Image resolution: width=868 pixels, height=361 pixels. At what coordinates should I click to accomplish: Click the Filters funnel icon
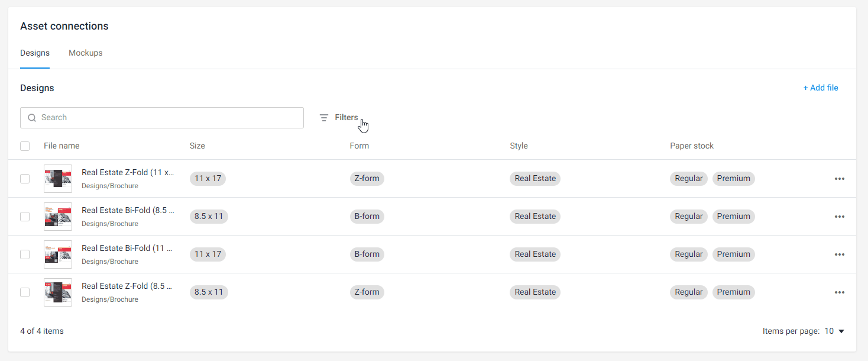point(323,117)
